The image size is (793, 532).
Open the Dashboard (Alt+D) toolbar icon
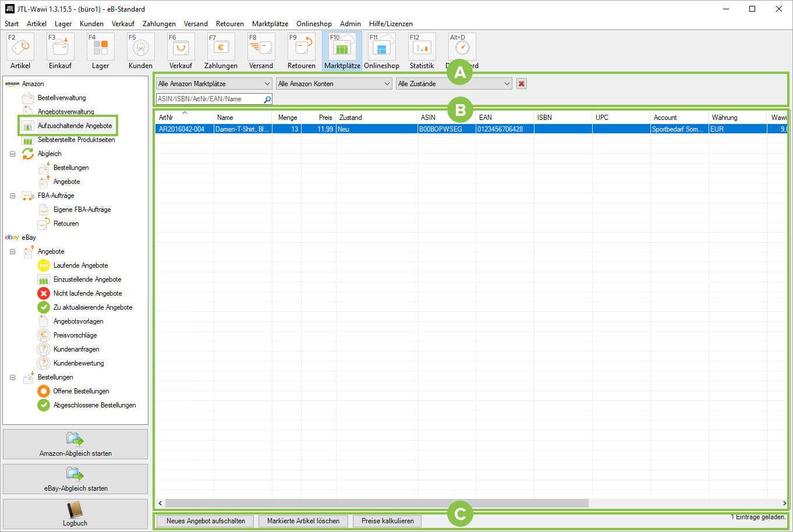pyautogui.click(x=462, y=47)
